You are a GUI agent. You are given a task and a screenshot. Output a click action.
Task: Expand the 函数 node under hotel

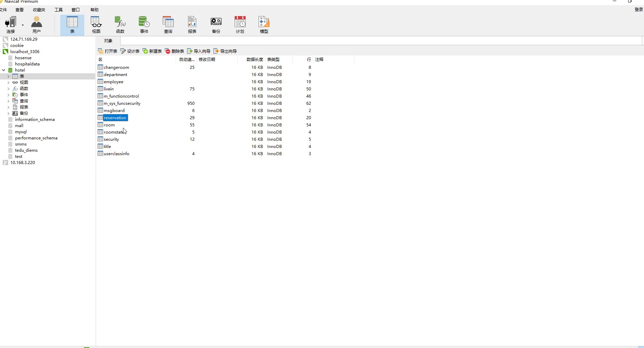(x=9, y=88)
